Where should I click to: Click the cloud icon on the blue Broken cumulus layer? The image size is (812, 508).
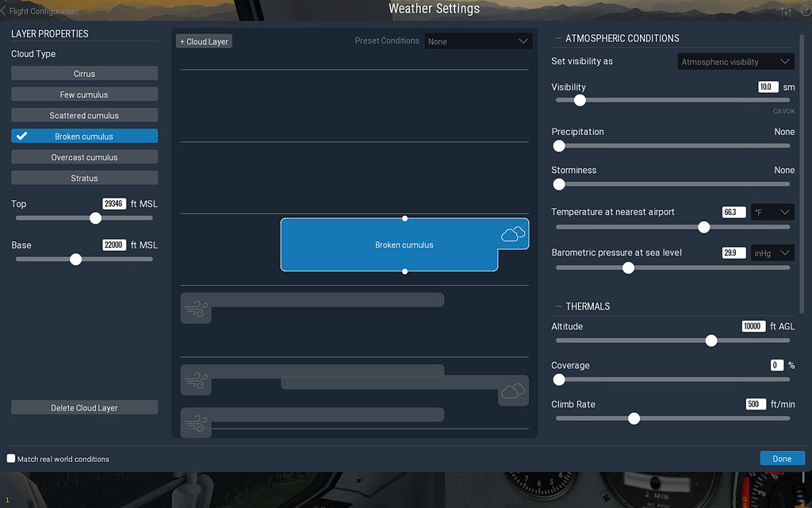click(513, 234)
